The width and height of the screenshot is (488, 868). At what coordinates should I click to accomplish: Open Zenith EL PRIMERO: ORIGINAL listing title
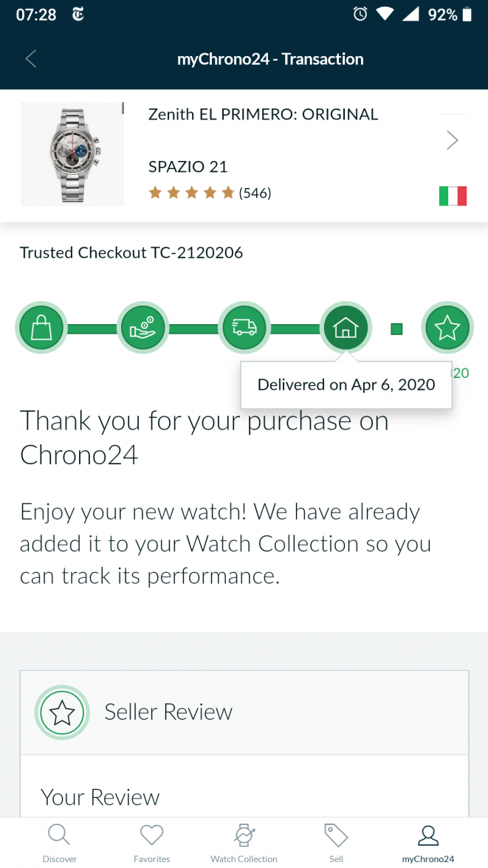263,114
